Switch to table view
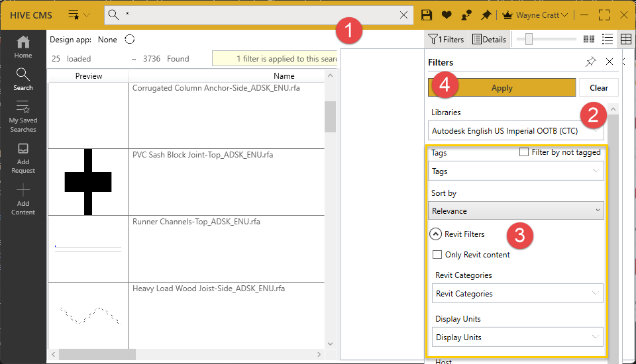 626,39
